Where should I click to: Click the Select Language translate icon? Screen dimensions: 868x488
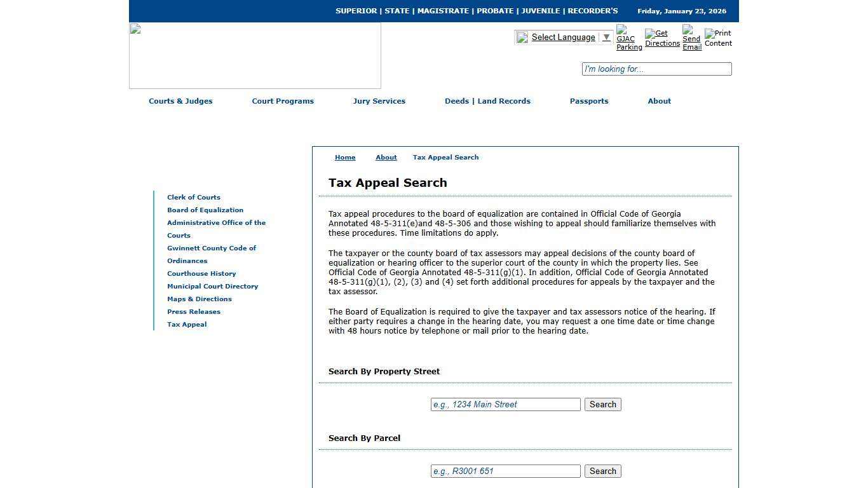pos(522,37)
